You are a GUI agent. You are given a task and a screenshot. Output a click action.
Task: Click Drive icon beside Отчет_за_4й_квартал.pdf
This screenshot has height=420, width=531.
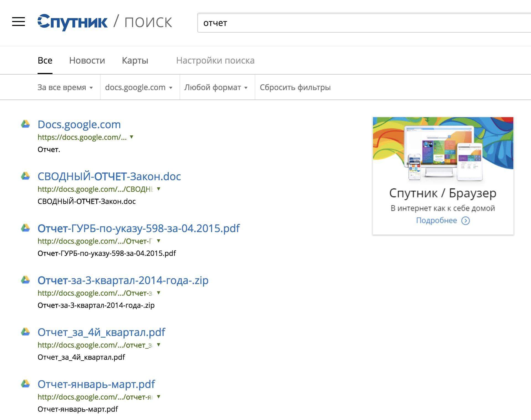(25, 332)
